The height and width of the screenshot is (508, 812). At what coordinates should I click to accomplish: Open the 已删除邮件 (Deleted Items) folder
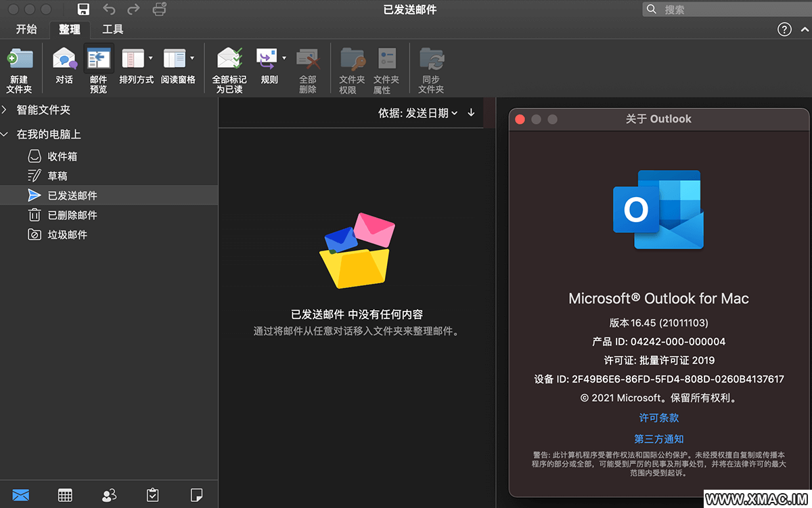109,215
